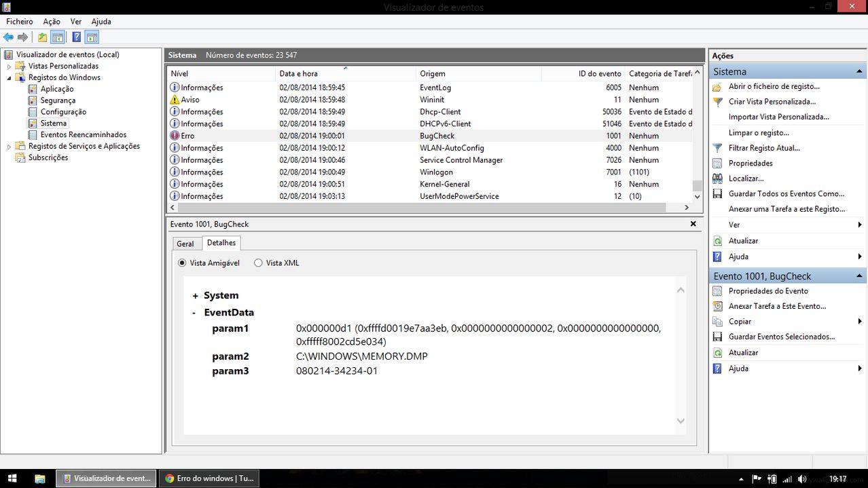Select the WLAN-AutoConfig event row
The height and width of the screenshot is (488, 868).
pyautogui.click(x=429, y=148)
